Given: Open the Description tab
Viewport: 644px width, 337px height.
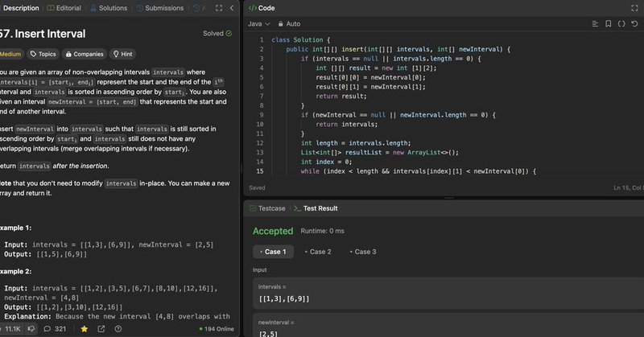Looking at the screenshot, I should click(19, 8).
